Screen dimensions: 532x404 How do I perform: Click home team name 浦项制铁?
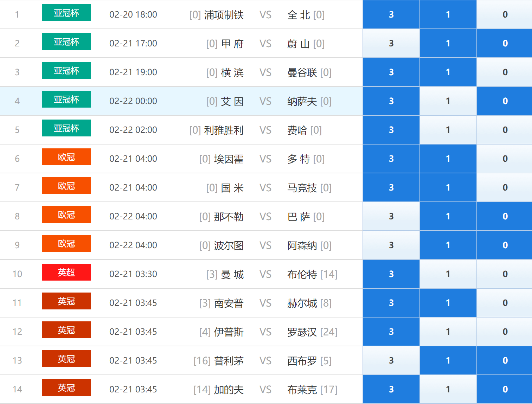(224, 15)
